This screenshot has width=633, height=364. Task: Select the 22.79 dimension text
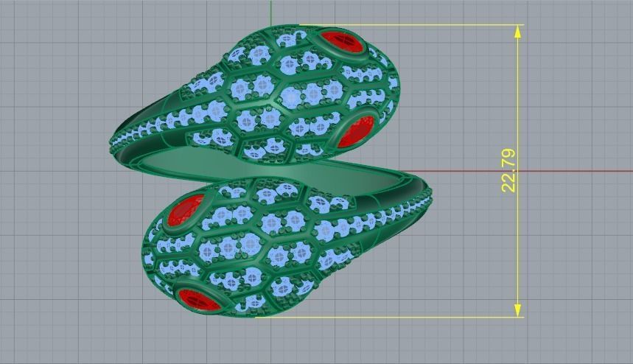coord(509,170)
